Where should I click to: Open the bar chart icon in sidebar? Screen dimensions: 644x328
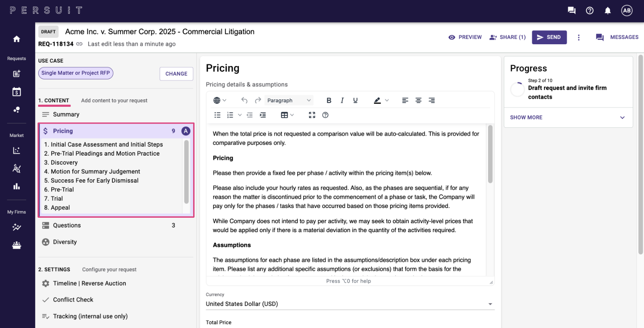[x=17, y=186]
